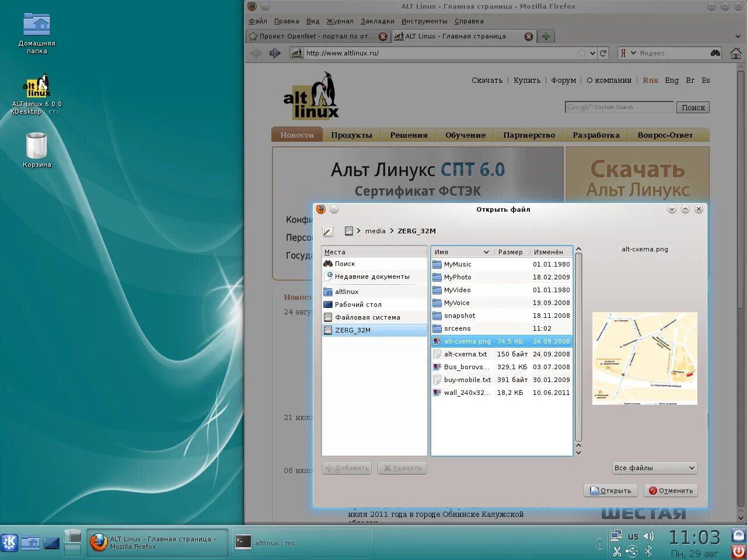Click the Форум link on the webpage
Viewport: 747px width, 560px height.
coord(564,80)
